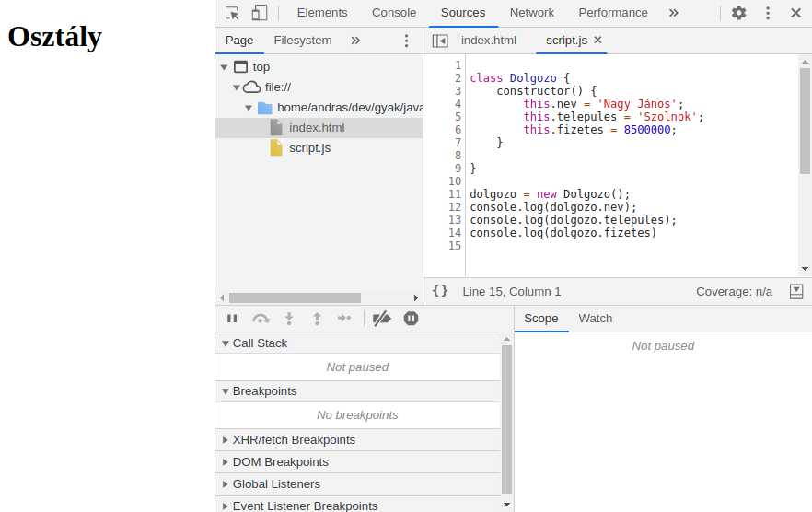Click the yellow script.js file icon
This screenshot has width=812, height=512.
coord(276,148)
